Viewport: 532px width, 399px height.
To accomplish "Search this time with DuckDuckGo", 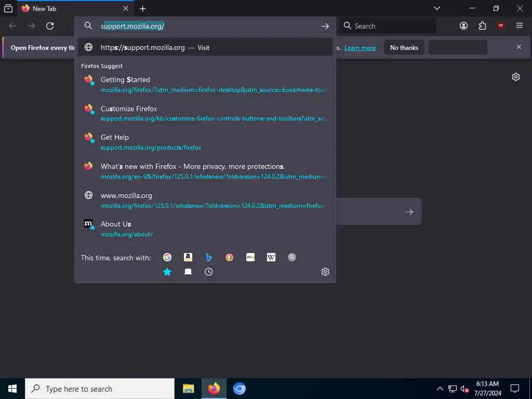I will point(229,257).
